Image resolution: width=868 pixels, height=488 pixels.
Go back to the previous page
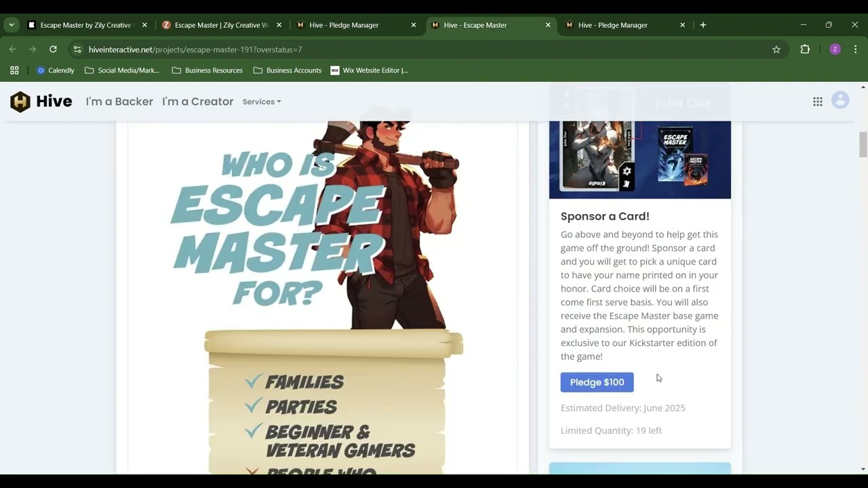click(x=12, y=49)
